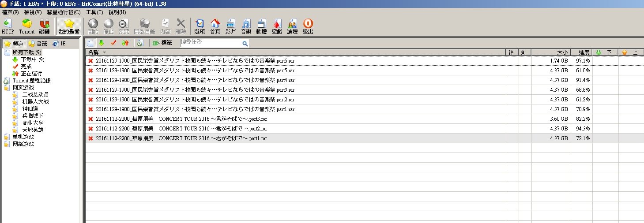Switch to the 書籤 tab
644x223 pixels.
(38, 44)
